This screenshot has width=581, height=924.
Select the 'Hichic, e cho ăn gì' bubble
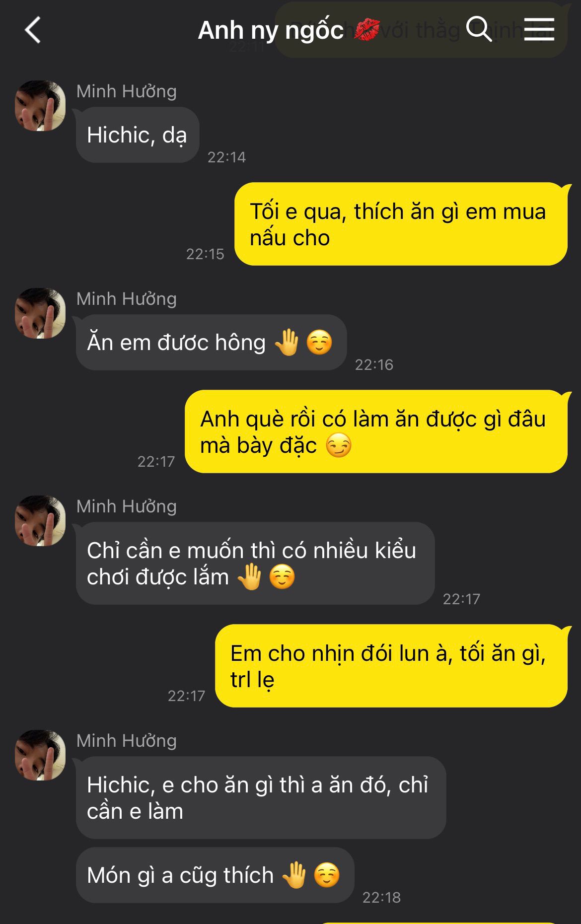(261, 798)
